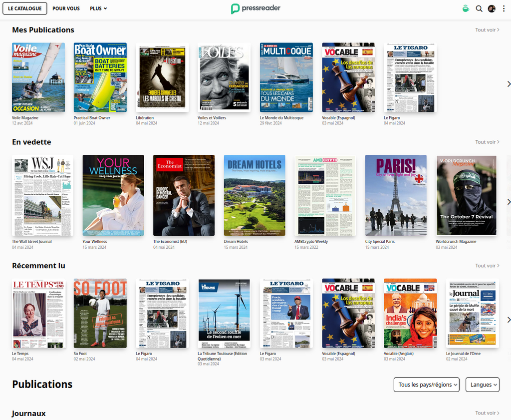The width and height of the screenshot is (511, 420).
Task: Open the three-dot more options menu
Action: [x=504, y=9]
